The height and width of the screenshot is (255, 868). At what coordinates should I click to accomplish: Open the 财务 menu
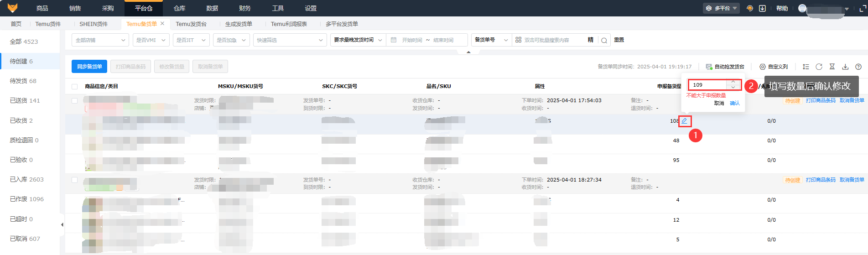(245, 8)
